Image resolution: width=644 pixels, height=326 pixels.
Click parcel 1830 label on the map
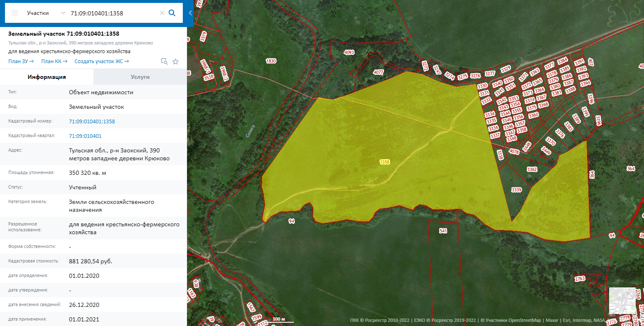click(x=270, y=61)
